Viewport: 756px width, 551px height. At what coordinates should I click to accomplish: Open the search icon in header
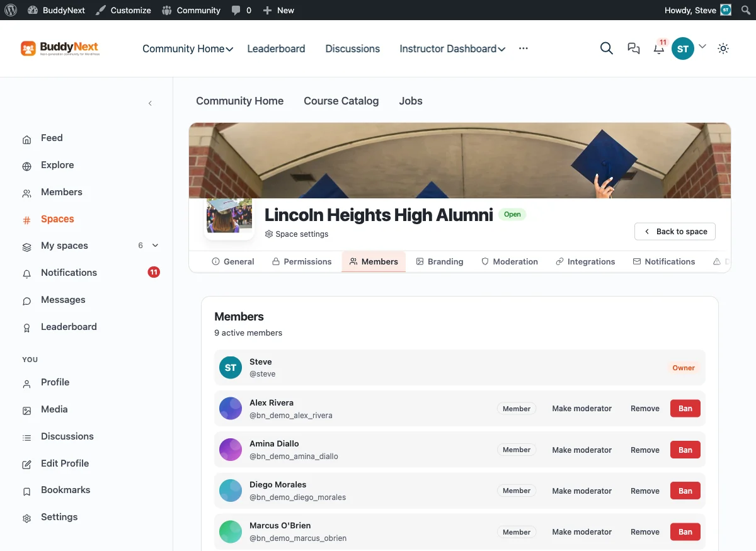click(x=607, y=48)
